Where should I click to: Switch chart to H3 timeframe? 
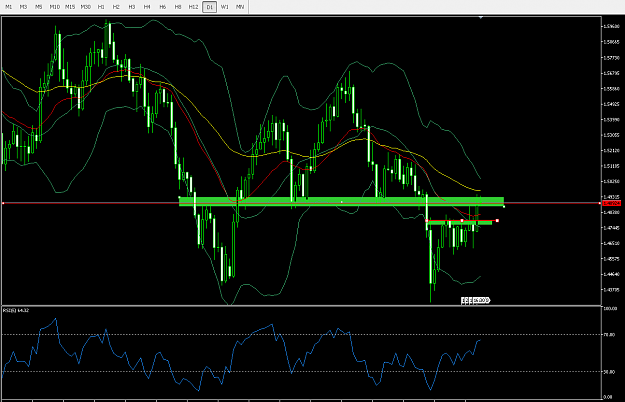pyautogui.click(x=132, y=7)
